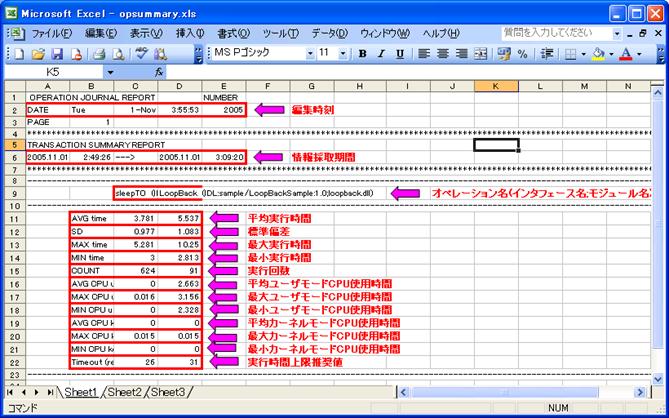Viewport: 669px width, 418px height.
Task: Switch to the Sheet2 tab
Action: (125, 392)
